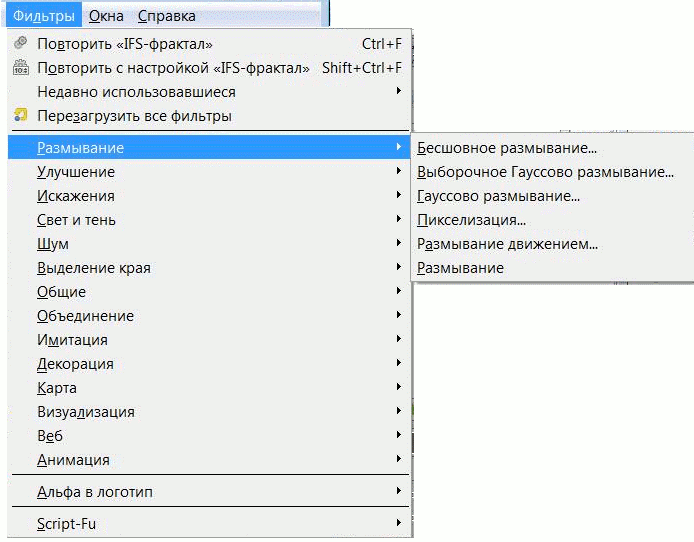Open the Альфа в логотип submenu
The width and height of the screenshot is (694, 542).
tap(209, 491)
